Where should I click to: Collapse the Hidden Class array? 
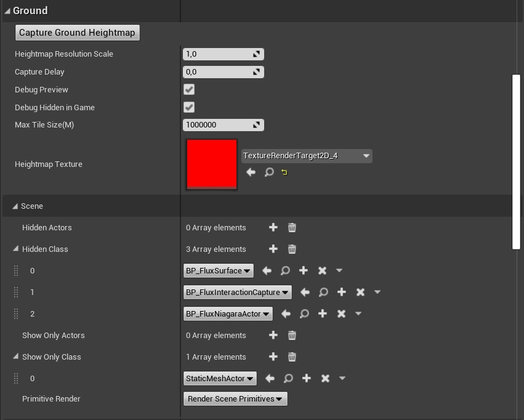tap(16, 249)
